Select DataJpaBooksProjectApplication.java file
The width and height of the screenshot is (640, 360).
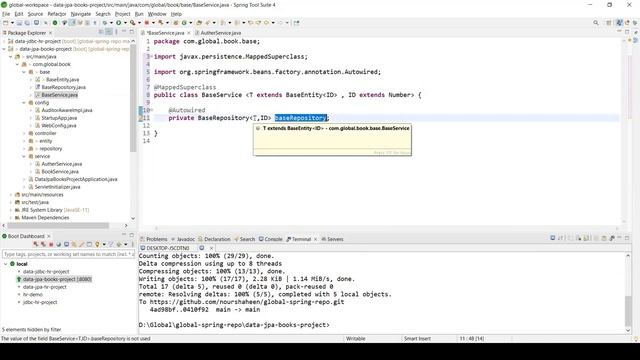tap(76, 180)
